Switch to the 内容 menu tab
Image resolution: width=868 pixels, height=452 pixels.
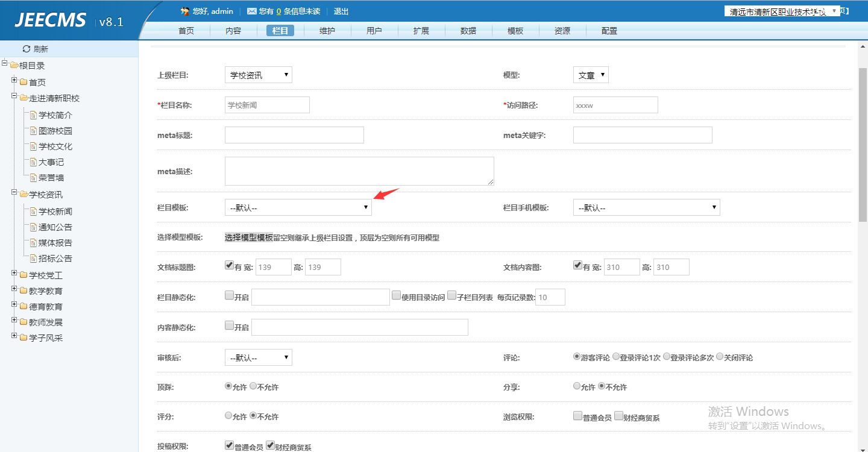point(233,31)
